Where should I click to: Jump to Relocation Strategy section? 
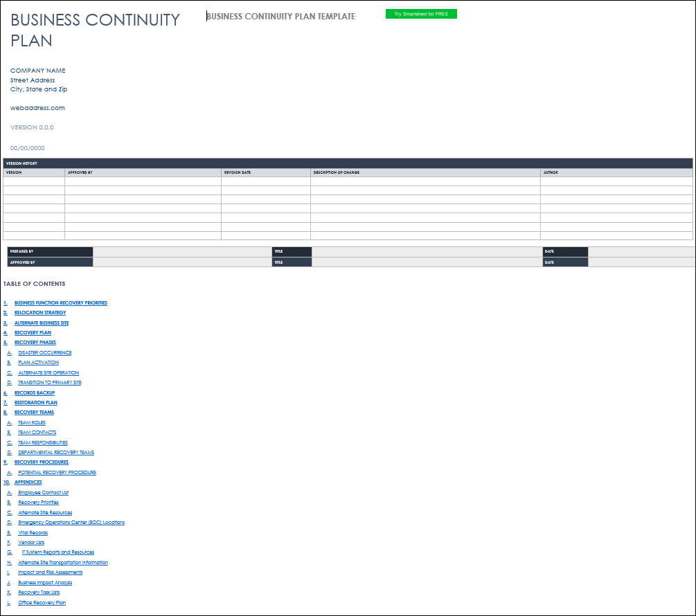click(x=40, y=313)
